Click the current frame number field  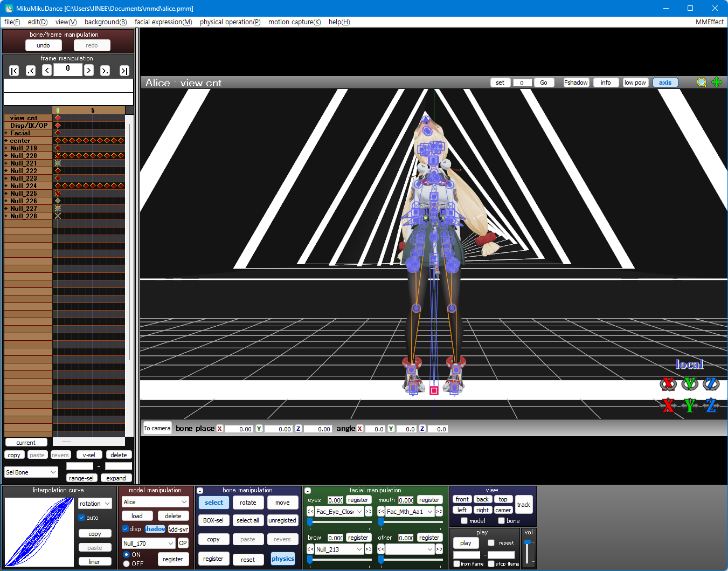pos(67,69)
